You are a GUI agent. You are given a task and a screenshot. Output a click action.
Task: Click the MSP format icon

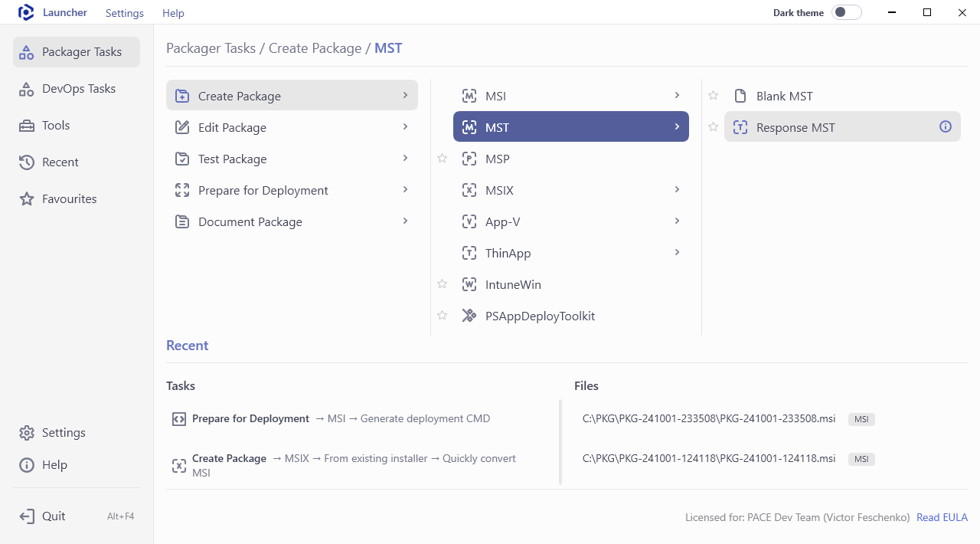(469, 159)
